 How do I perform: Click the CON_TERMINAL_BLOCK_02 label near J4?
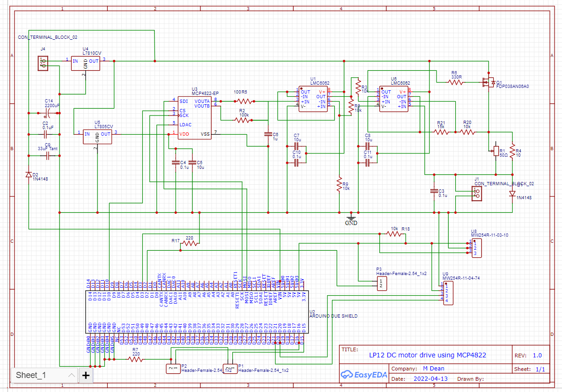[48, 37]
